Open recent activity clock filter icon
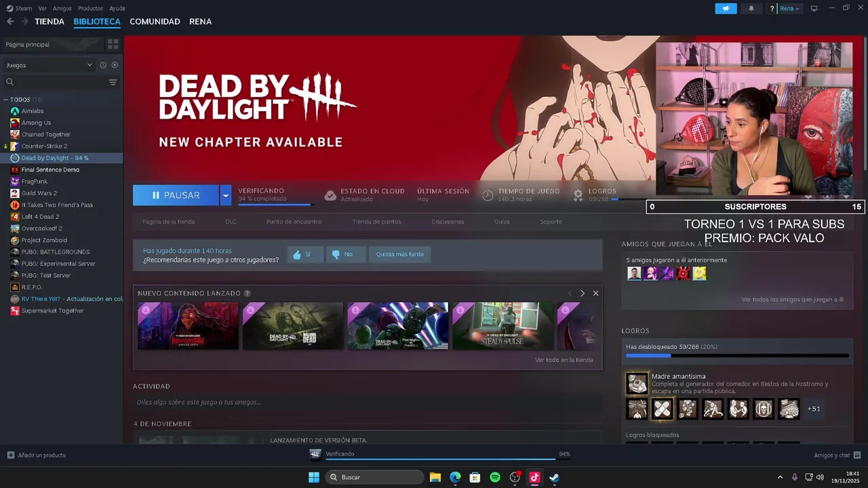Screen dimensions: 868x488 point(103,65)
